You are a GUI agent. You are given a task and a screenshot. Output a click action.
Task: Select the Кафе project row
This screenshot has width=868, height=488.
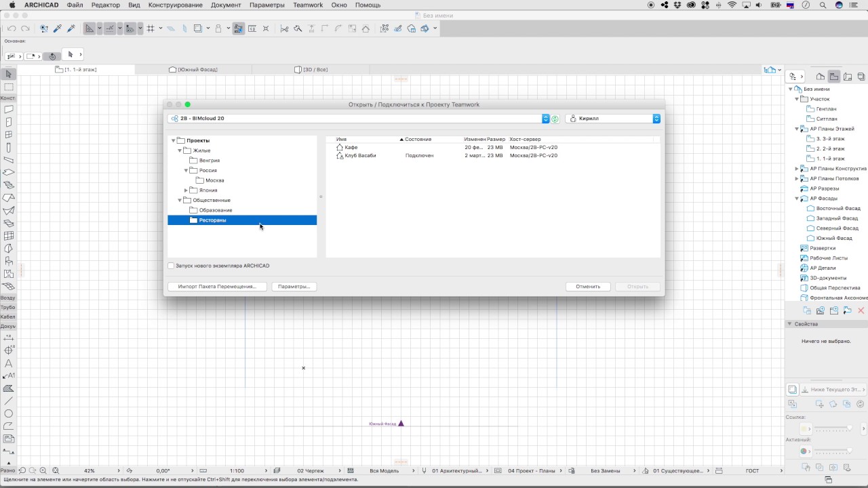(x=493, y=147)
